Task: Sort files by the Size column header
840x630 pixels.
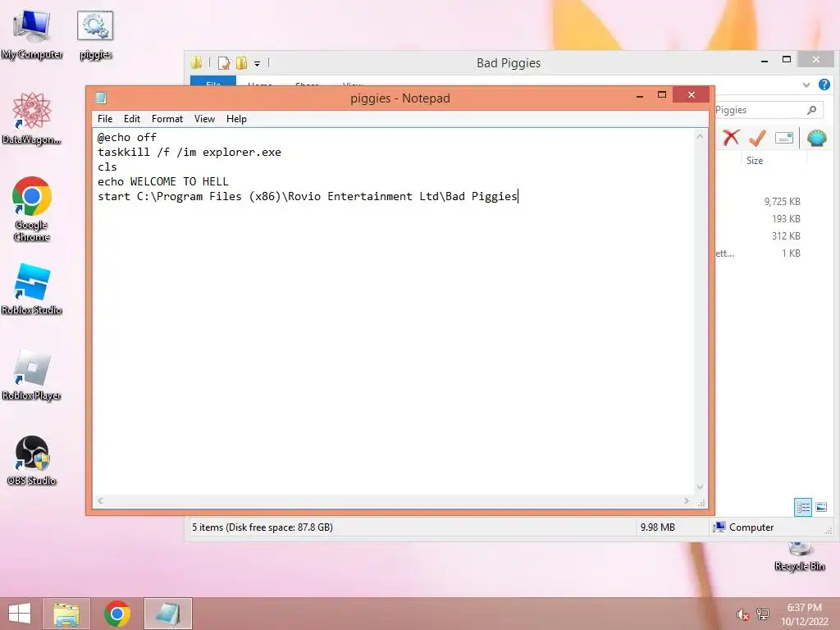Action: coord(755,161)
